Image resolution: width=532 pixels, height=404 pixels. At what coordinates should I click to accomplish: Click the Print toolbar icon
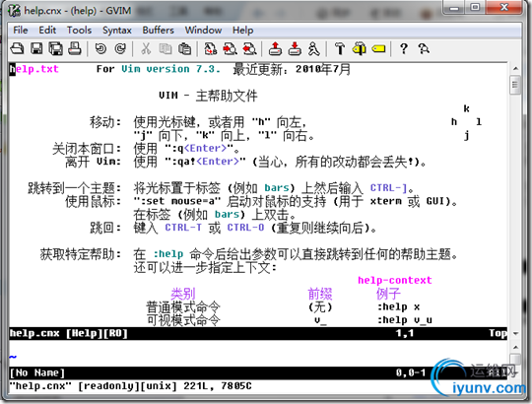[x=75, y=49]
